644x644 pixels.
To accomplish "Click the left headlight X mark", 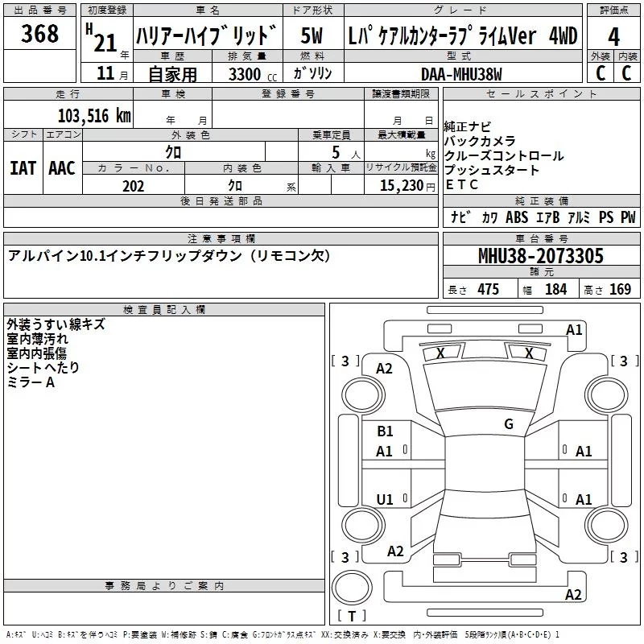I will (440, 353).
